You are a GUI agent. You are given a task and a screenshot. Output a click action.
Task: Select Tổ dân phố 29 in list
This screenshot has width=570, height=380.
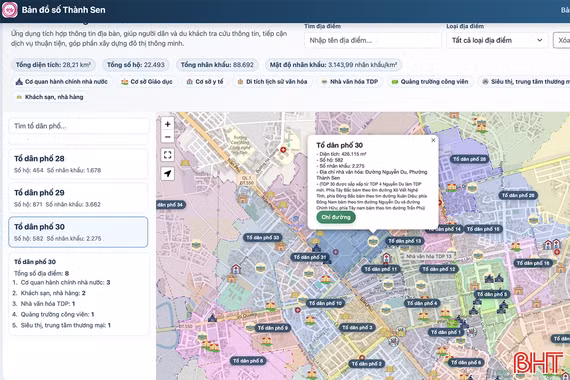click(78, 198)
